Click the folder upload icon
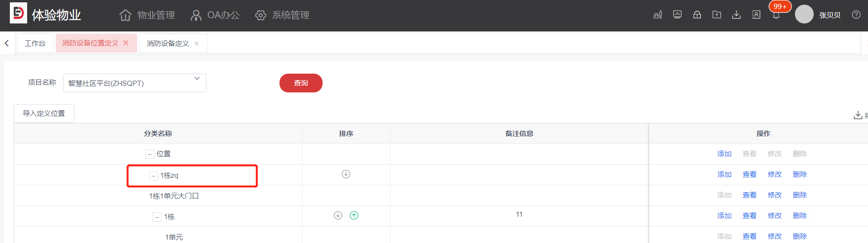 717,15
